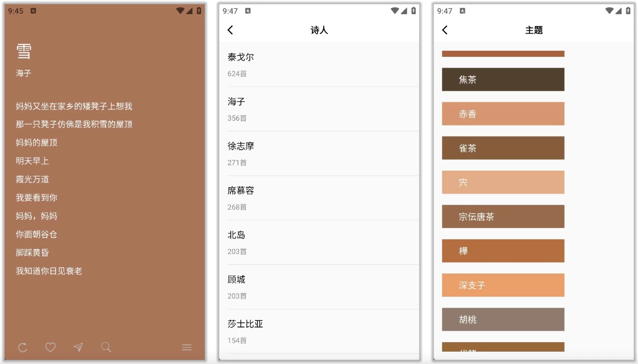Tap the share paper-plane icon
This screenshot has width=638, height=364.
click(78, 348)
